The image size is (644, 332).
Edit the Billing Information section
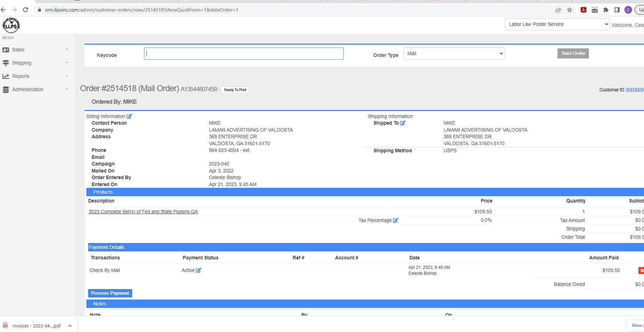129,116
